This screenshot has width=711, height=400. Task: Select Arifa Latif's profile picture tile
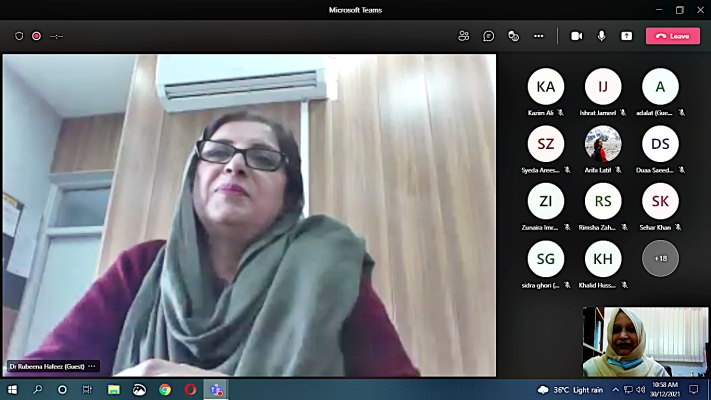(x=603, y=144)
